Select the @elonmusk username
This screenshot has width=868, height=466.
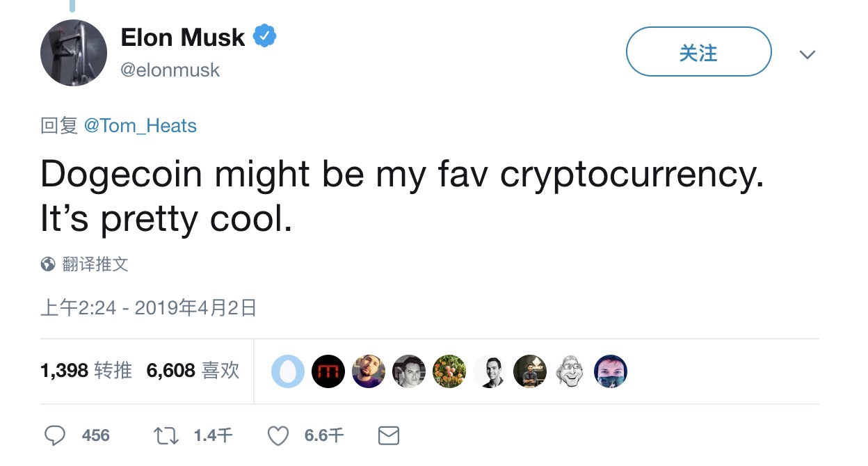tap(170, 70)
